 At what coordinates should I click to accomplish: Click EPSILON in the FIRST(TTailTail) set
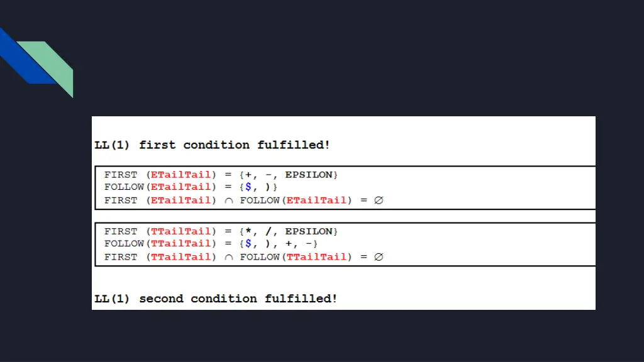[x=309, y=231]
